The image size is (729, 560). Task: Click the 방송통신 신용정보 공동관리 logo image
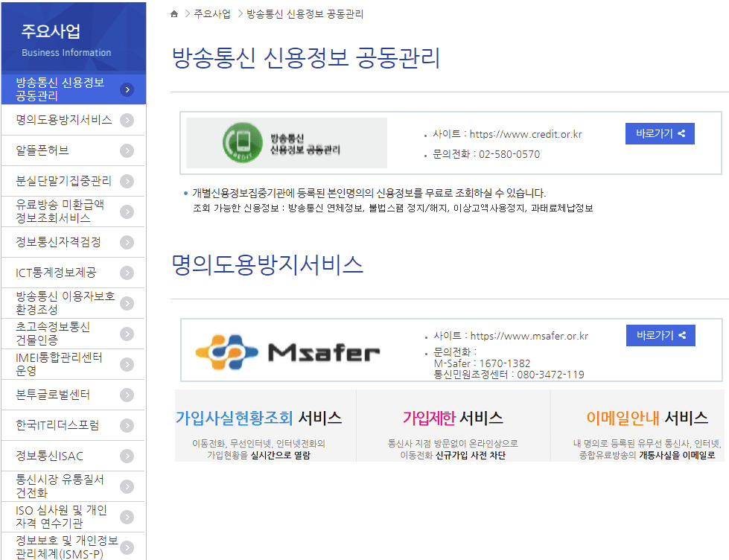coord(287,143)
